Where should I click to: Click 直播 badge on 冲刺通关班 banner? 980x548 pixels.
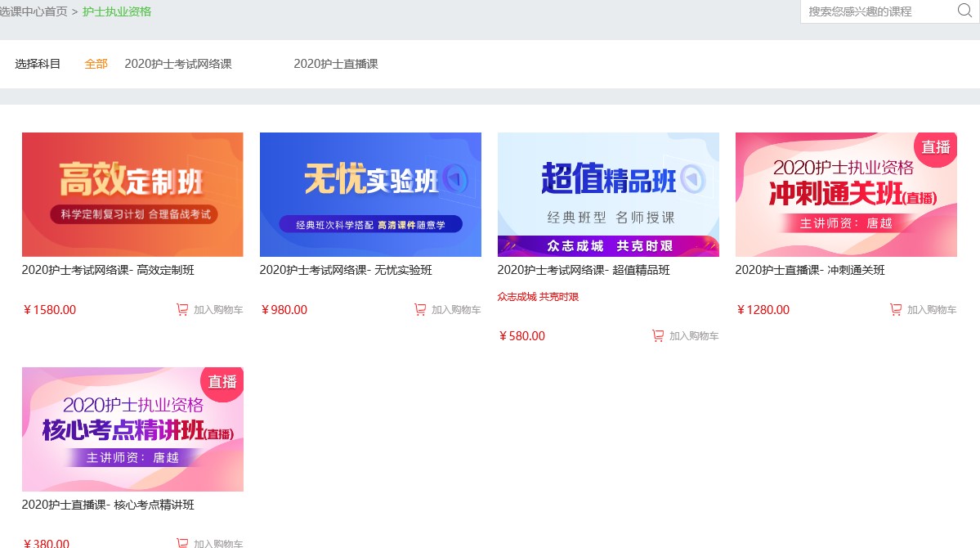point(937,147)
